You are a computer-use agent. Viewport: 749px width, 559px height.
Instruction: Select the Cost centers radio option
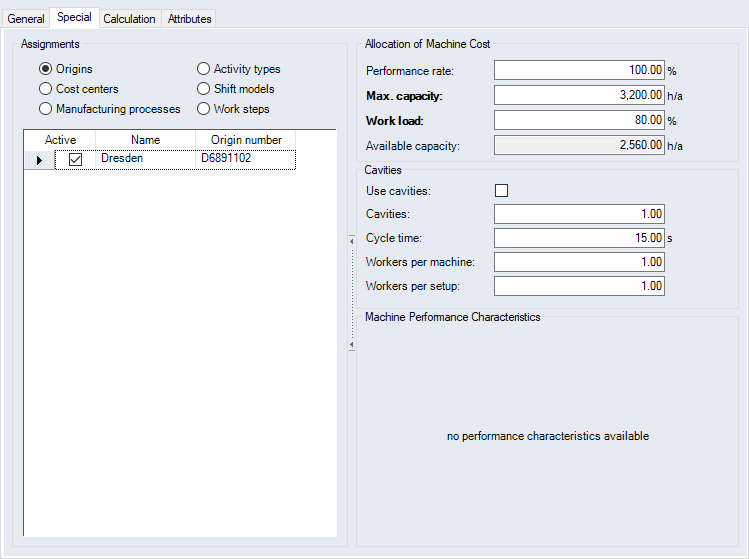point(45,89)
